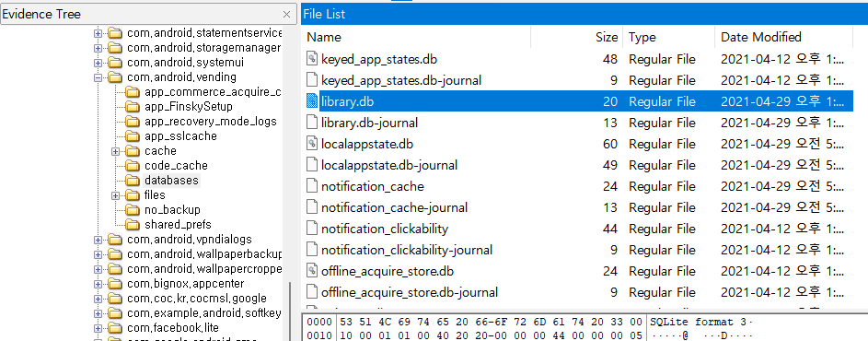
Task: Click the app_recovery_mode_logs folder icon
Action: click(x=133, y=122)
